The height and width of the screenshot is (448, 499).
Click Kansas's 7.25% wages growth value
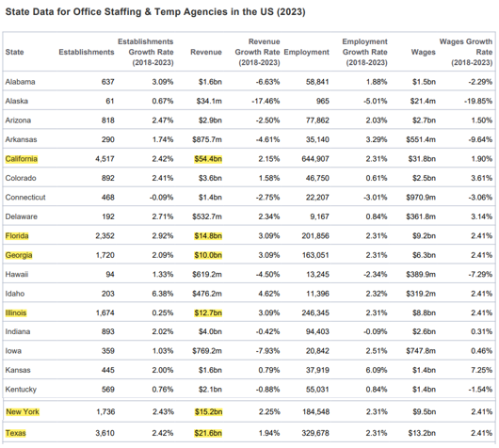click(x=481, y=371)
